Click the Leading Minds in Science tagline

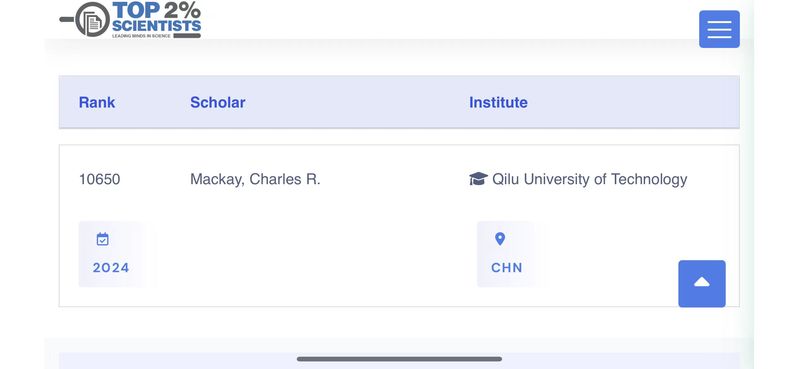pyautogui.click(x=141, y=36)
